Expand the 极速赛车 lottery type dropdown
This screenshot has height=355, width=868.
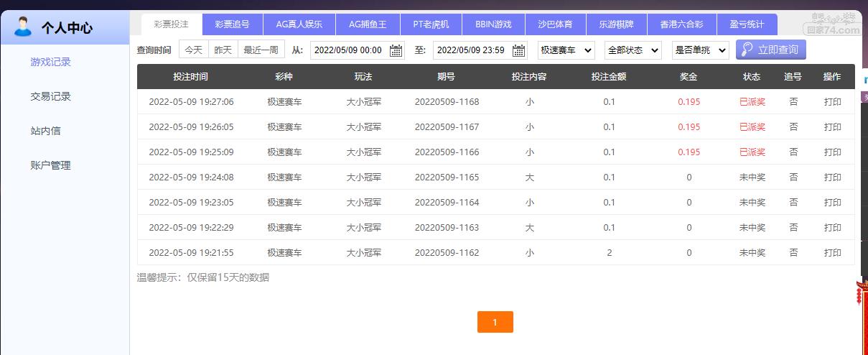[x=566, y=50]
